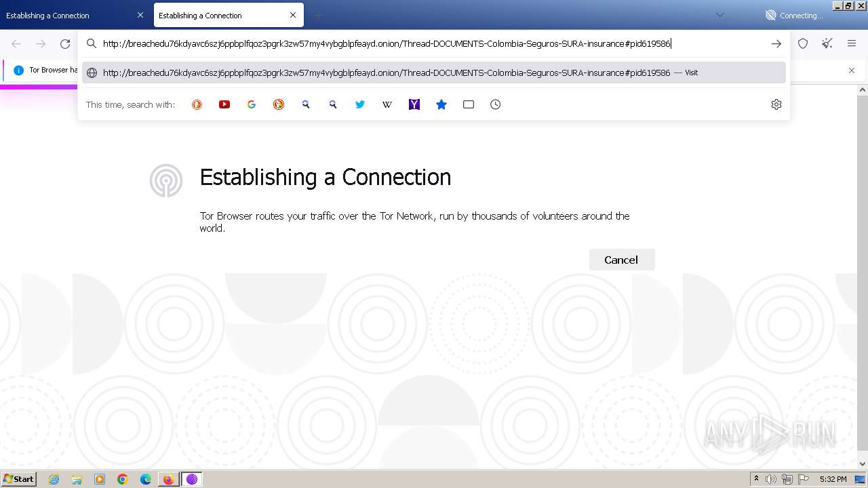868x488 pixels.
Task: Switch to Firefox in taskbar
Action: click(x=168, y=479)
